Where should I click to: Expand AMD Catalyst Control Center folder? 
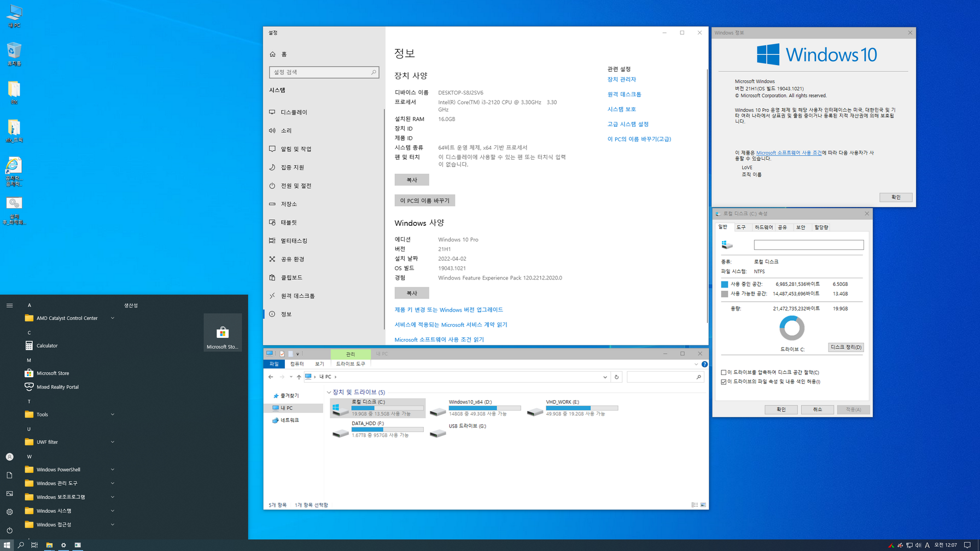(x=70, y=318)
